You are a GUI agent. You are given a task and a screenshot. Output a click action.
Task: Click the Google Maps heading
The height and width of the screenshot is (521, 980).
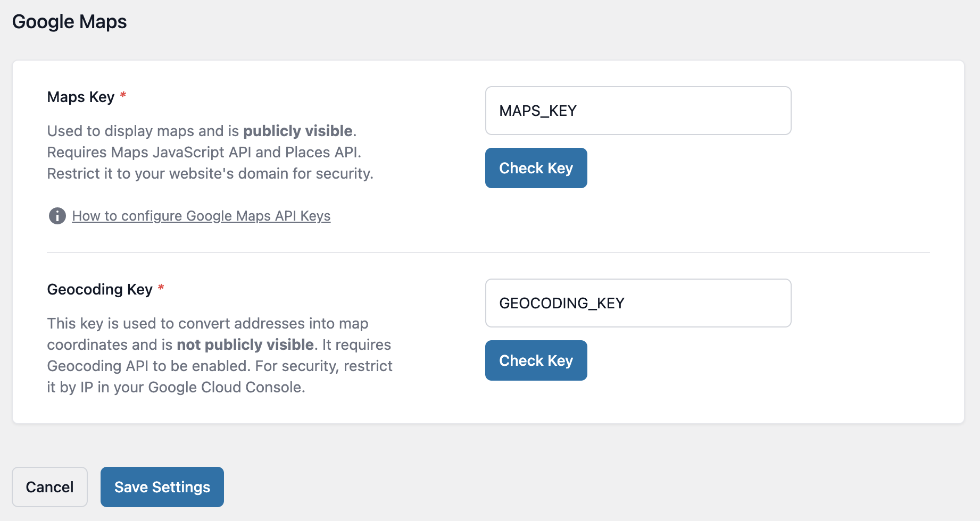[x=69, y=21]
